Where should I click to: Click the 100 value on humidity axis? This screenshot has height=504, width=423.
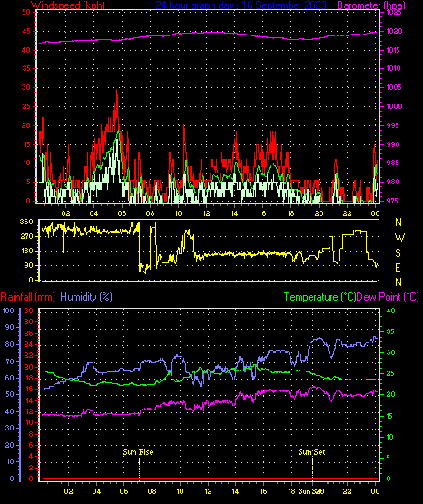[8, 311]
